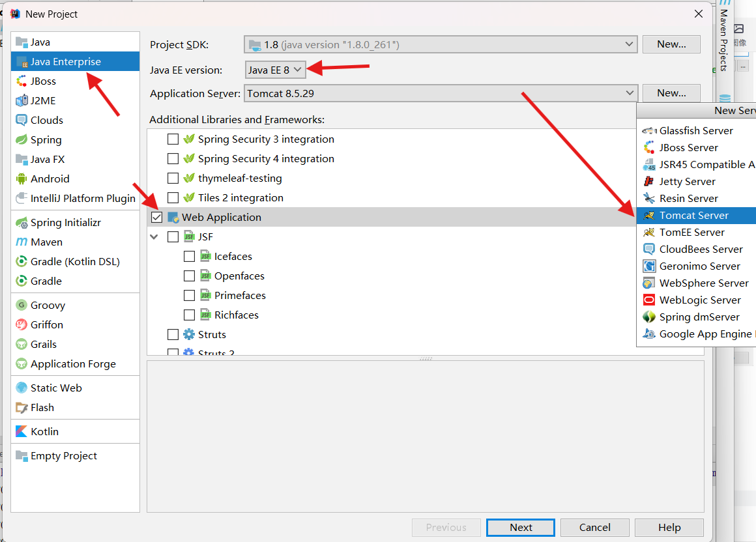The width and height of the screenshot is (756, 542).
Task: Enable Spring Security 4 integration checkbox
Action: point(173,158)
